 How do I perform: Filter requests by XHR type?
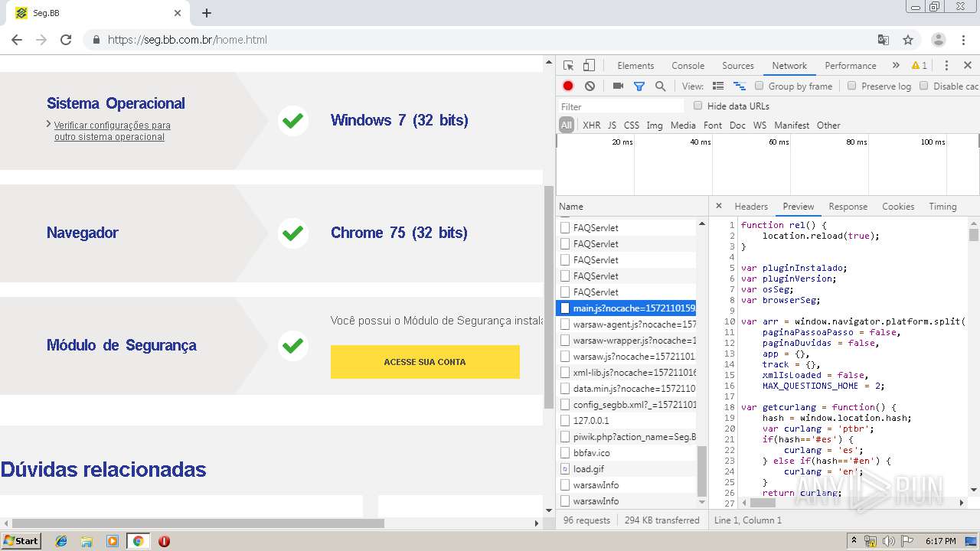click(592, 126)
